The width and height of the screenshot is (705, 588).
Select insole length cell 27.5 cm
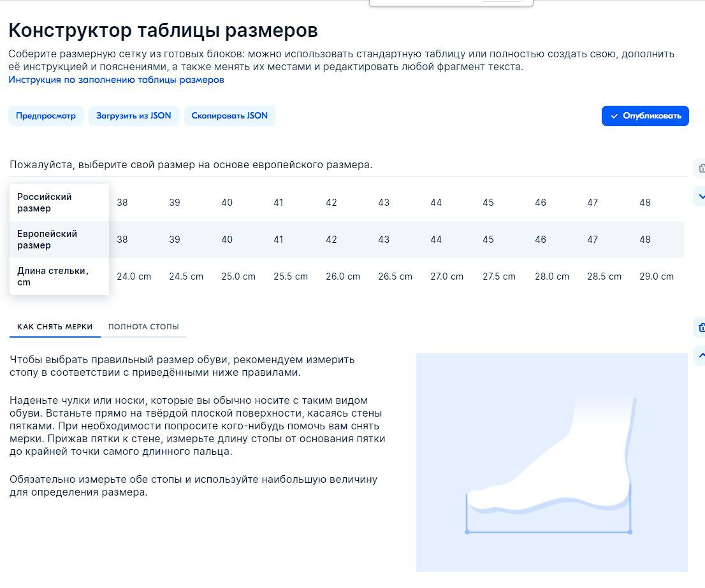pyautogui.click(x=499, y=276)
